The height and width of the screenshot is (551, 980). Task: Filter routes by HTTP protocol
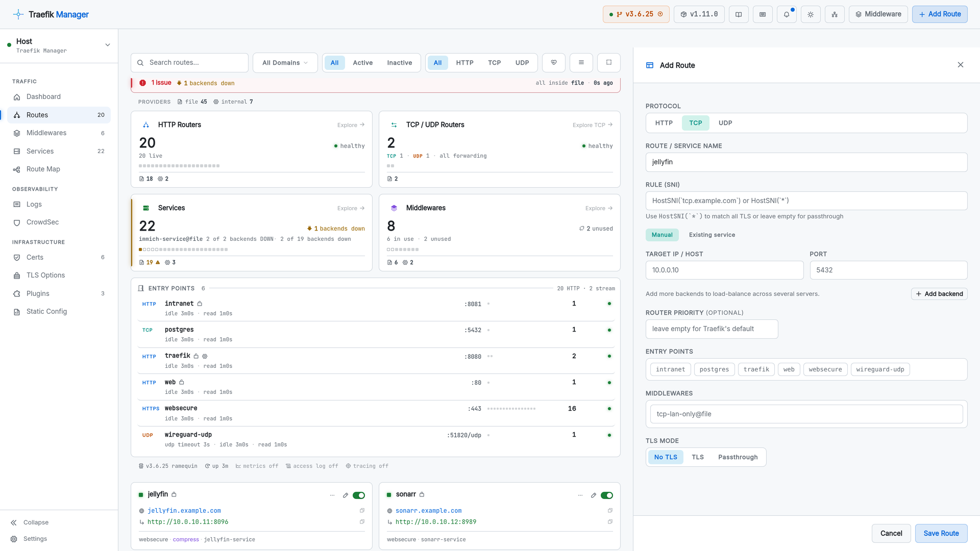coord(465,63)
